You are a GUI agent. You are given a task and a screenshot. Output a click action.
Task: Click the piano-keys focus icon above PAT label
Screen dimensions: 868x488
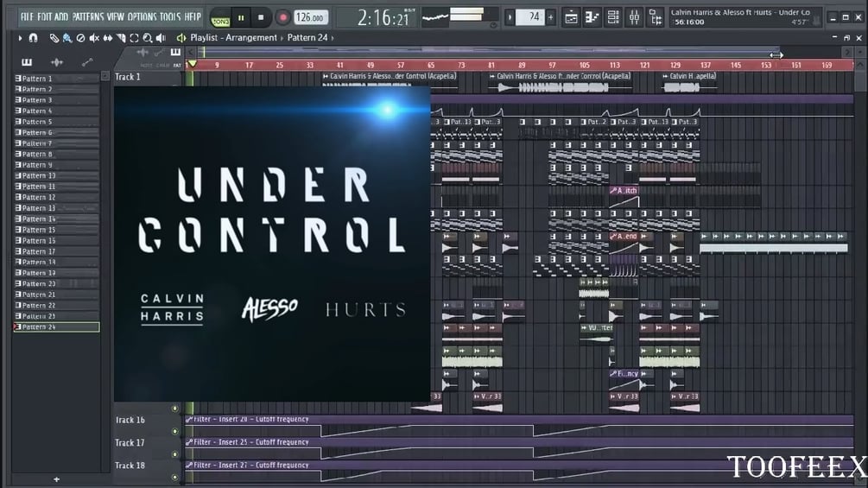point(175,53)
